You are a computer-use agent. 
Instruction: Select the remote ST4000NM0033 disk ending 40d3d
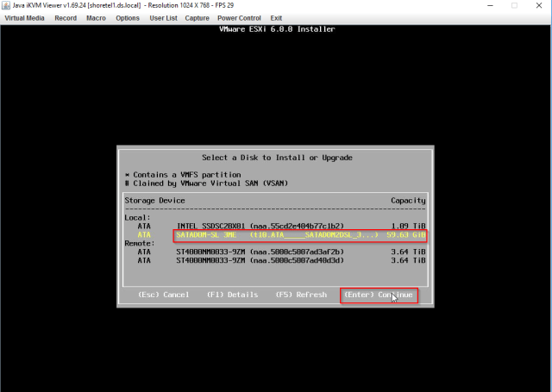pyautogui.click(x=274, y=259)
